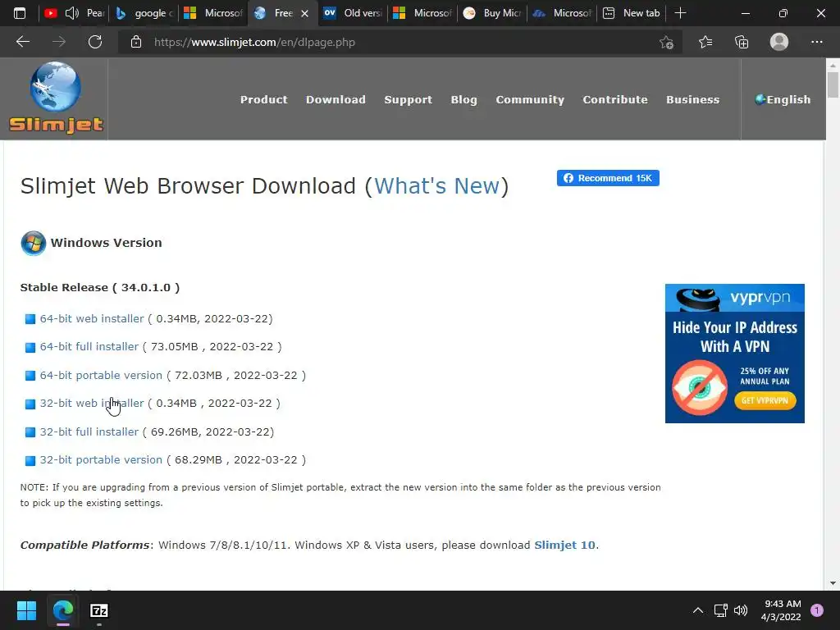840x630 pixels.
Task: Click the Windows Version logo icon
Action: pyautogui.click(x=33, y=243)
